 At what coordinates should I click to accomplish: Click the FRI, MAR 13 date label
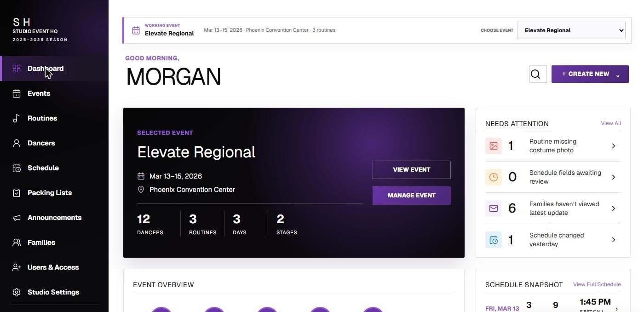click(x=502, y=309)
